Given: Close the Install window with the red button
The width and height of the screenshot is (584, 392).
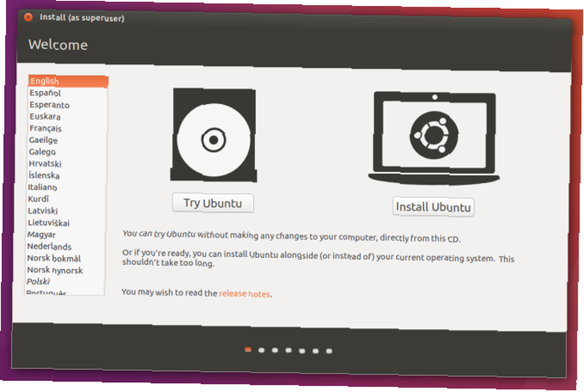Looking at the screenshot, I should tap(28, 17).
